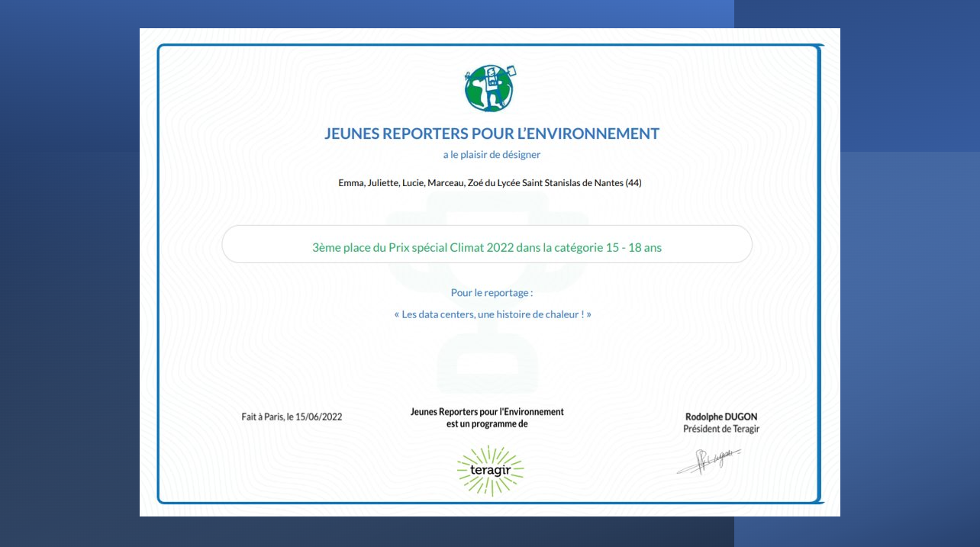
Task: Click the name 'Rodolphe DUGON'
Action: pos(721,417)
